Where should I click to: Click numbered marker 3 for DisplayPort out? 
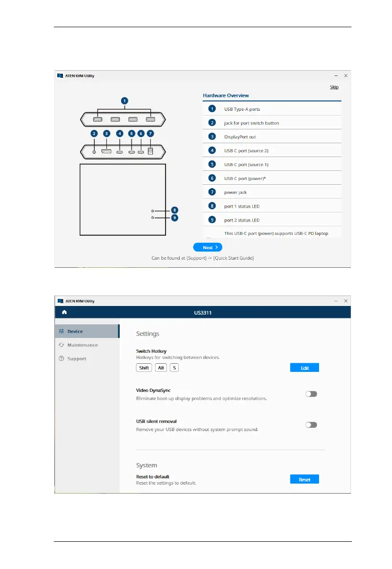106,134
